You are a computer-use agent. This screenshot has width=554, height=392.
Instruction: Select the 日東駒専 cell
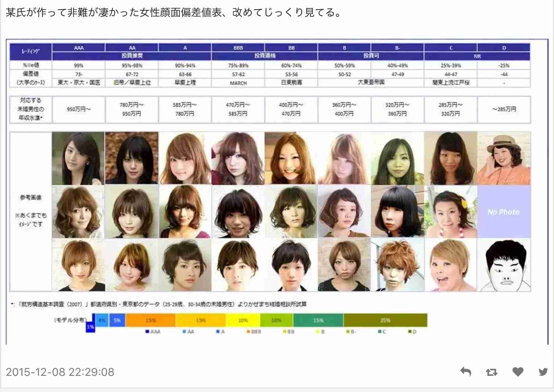click(x=291, y=83)
